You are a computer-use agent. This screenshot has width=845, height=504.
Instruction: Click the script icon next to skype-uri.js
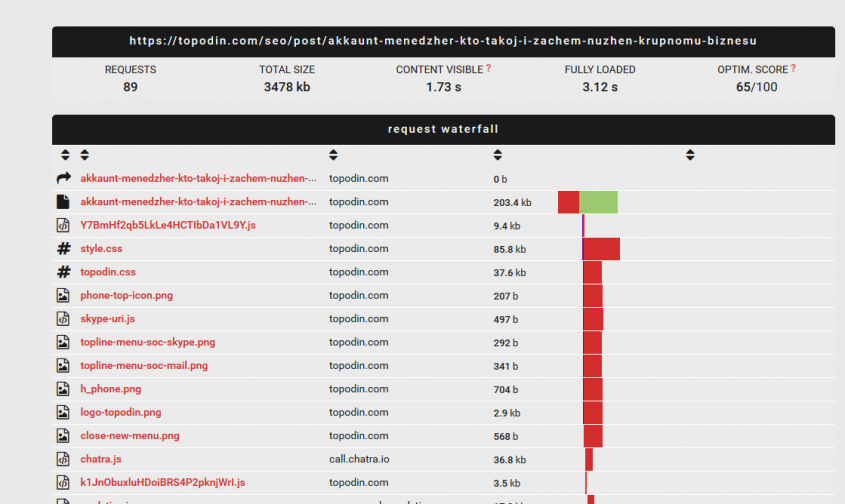pos(63,319)
